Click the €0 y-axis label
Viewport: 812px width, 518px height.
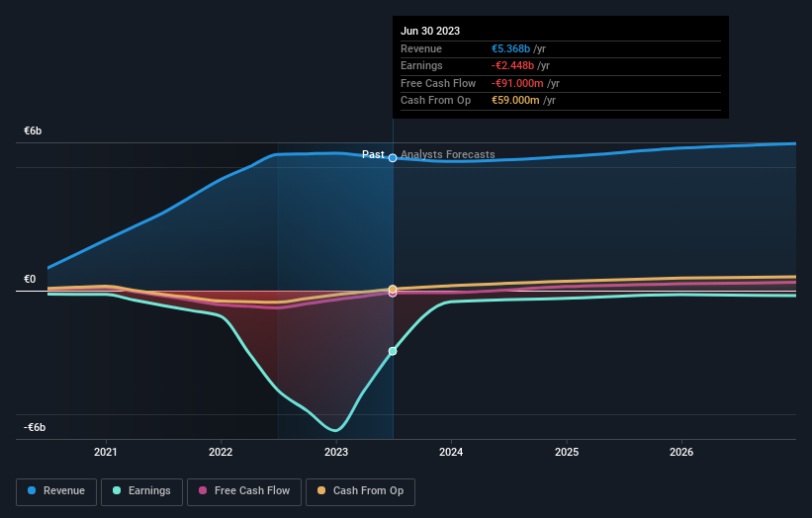[x=30, y=280]
